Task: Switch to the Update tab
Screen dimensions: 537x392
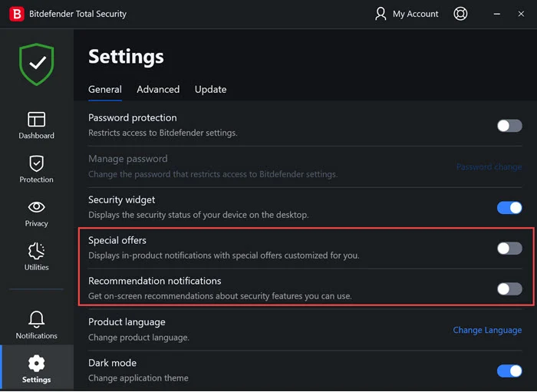Action: (210, 90)
